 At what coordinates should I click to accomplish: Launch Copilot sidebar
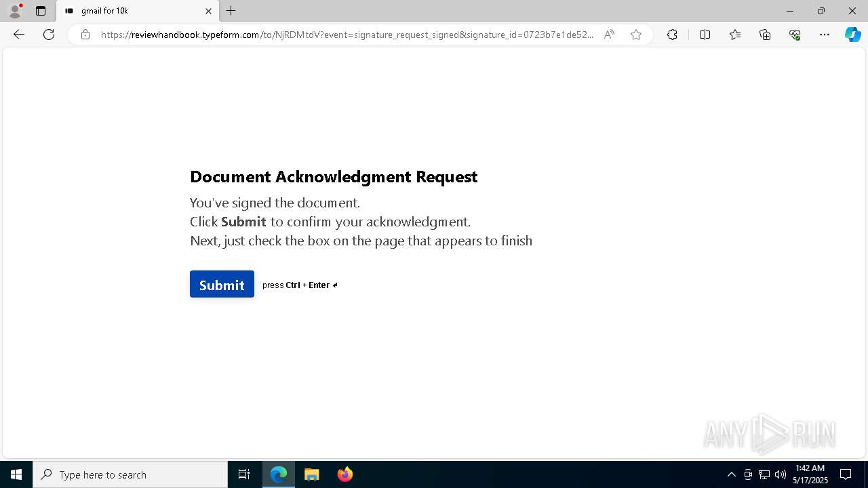point(852,35)
